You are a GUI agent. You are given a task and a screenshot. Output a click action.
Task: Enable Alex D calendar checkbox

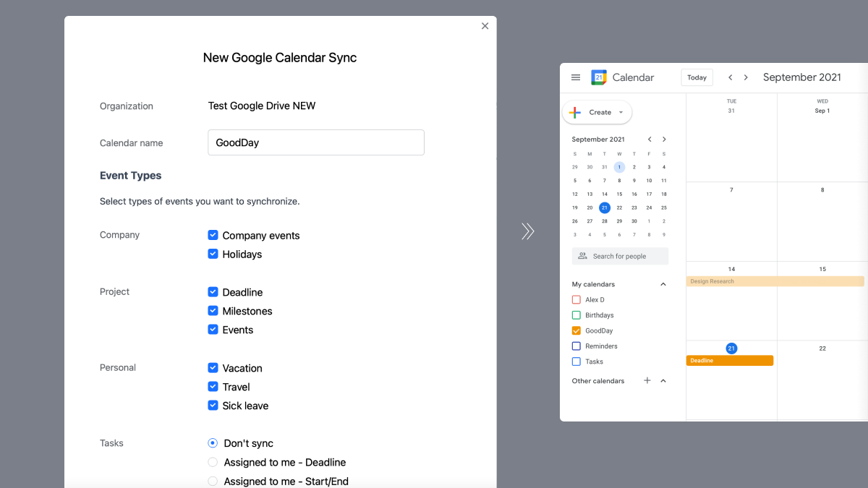(x=576, y=299)
